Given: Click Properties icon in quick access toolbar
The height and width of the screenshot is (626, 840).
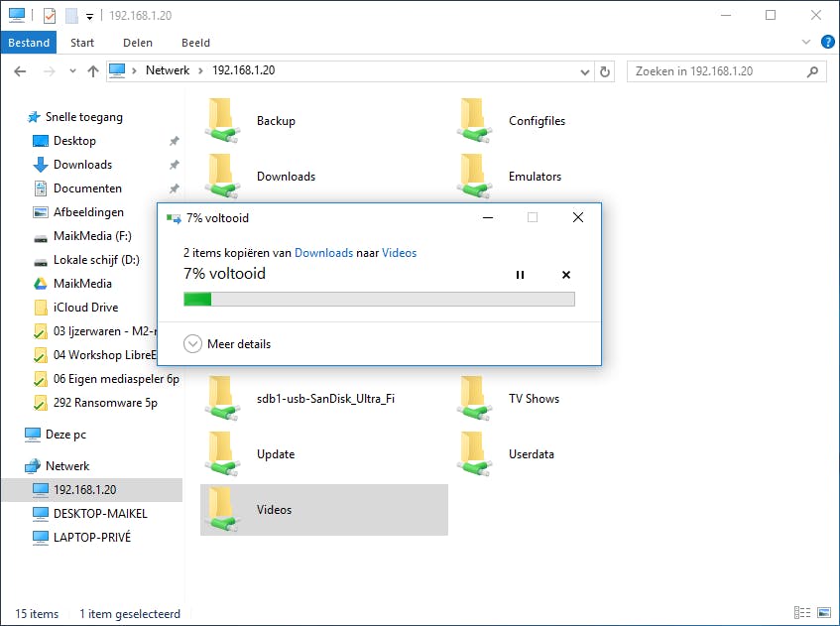Looking at the screenshot, I should pos(50,16).
